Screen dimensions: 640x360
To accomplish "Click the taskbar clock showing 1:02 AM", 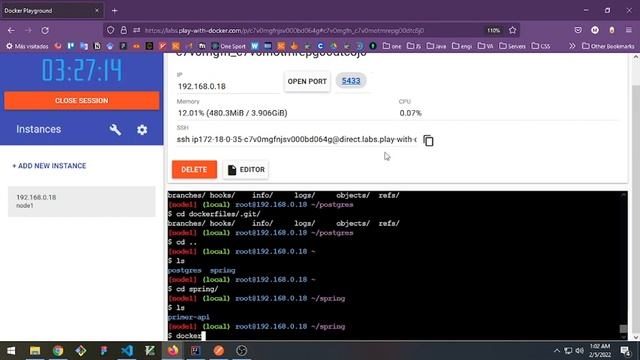I will click(600, 351).
